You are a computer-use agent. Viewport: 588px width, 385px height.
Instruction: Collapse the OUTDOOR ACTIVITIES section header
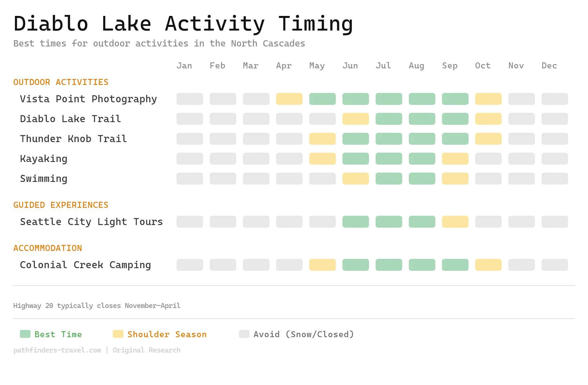point(61,82)
